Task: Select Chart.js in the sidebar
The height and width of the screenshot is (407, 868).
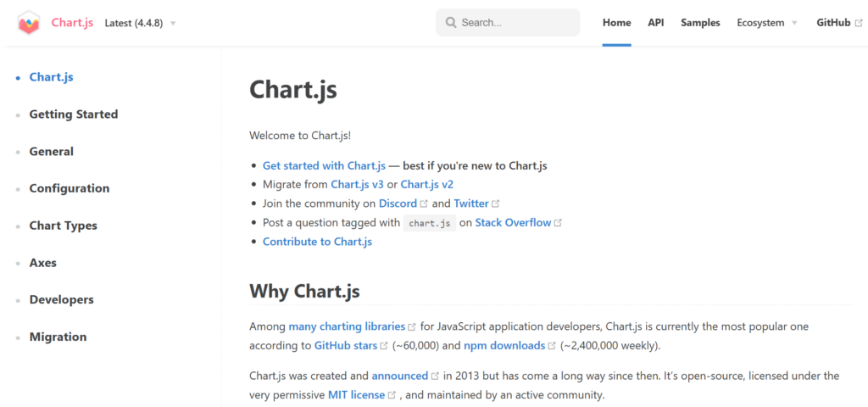Action: (x=52, y=77)
